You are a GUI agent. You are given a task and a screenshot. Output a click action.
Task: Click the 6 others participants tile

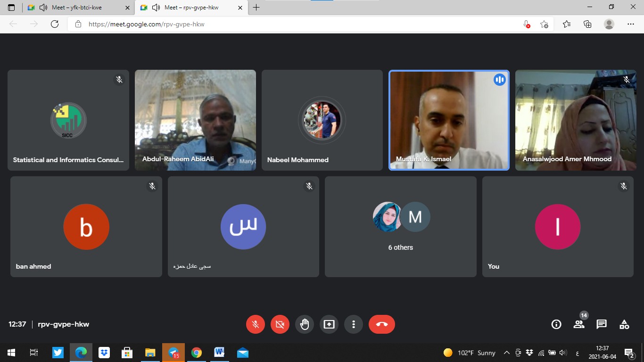401,227
